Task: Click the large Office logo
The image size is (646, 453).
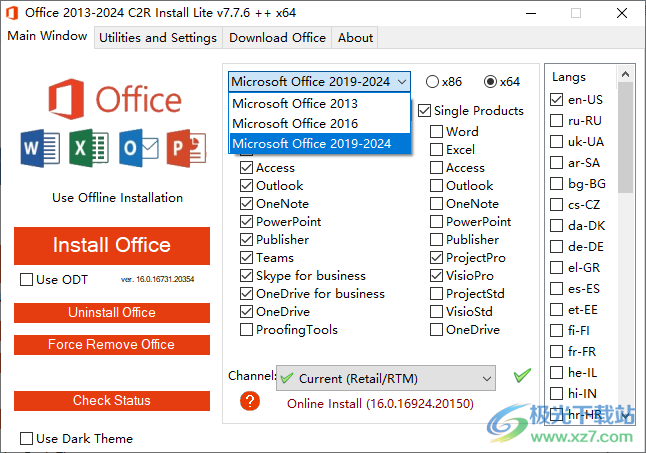Action: [x=115, y=99]
